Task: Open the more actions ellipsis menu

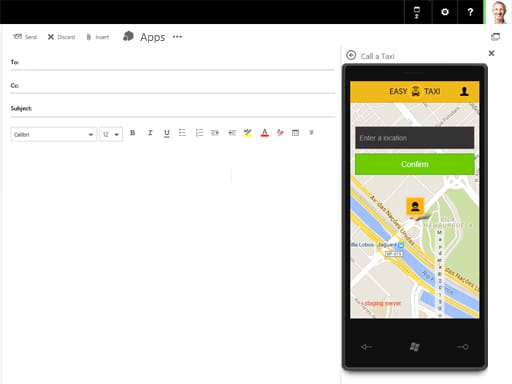Action: (177, 37)
